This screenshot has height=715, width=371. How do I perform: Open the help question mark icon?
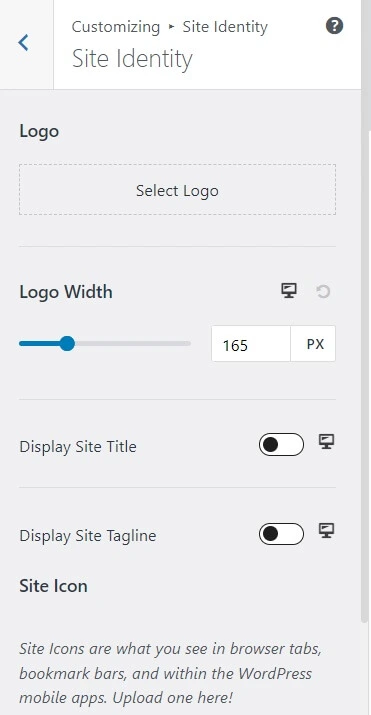(x=334, y=26)
